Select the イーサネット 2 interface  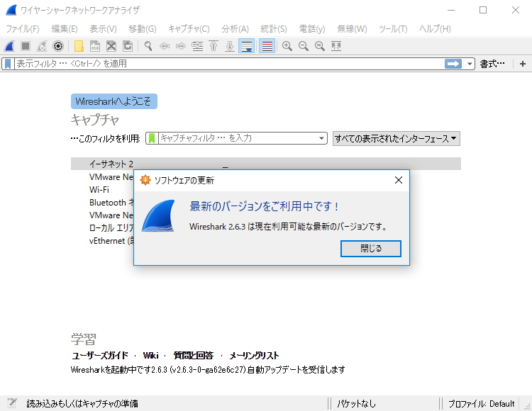coord(266,164)
